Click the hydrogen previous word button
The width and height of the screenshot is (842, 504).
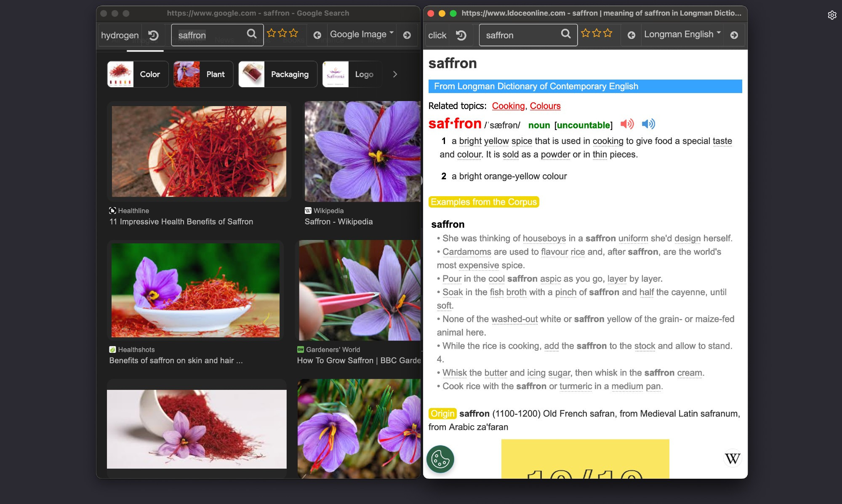[120, 35]
